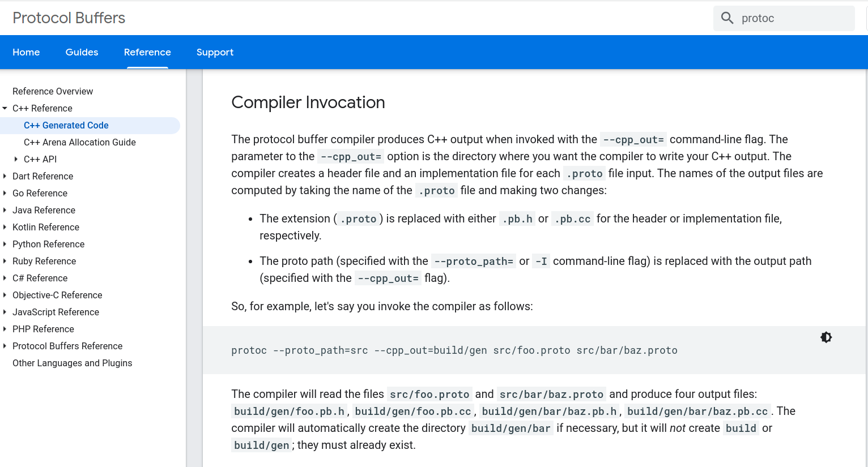
Task: Open the Support tab
Action: tap(215, 52)
